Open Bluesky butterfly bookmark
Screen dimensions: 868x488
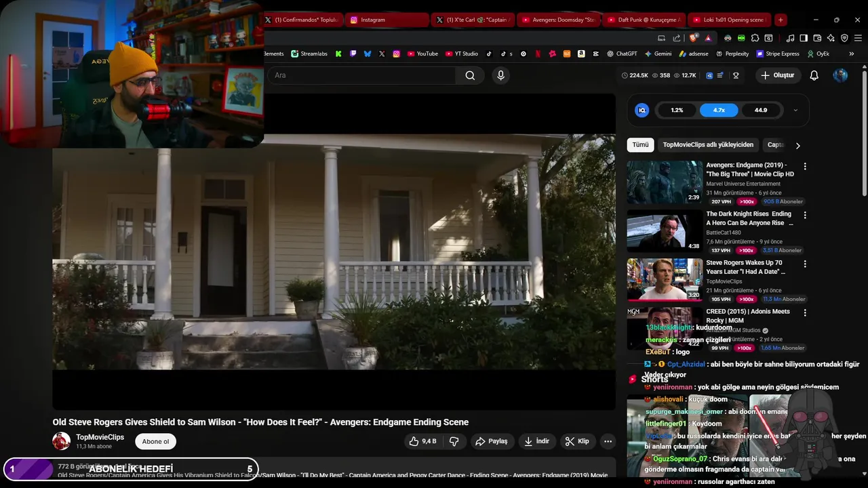click(x=368, y=54)
